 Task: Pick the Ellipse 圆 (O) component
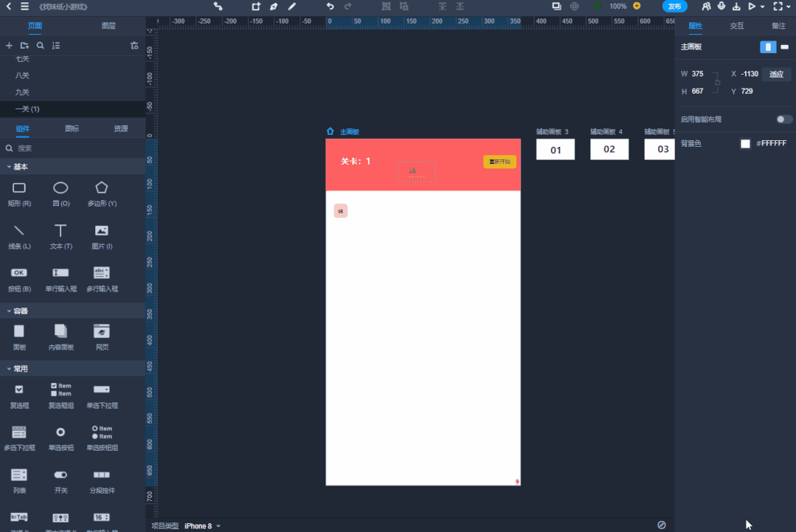(x=60, y=194)
